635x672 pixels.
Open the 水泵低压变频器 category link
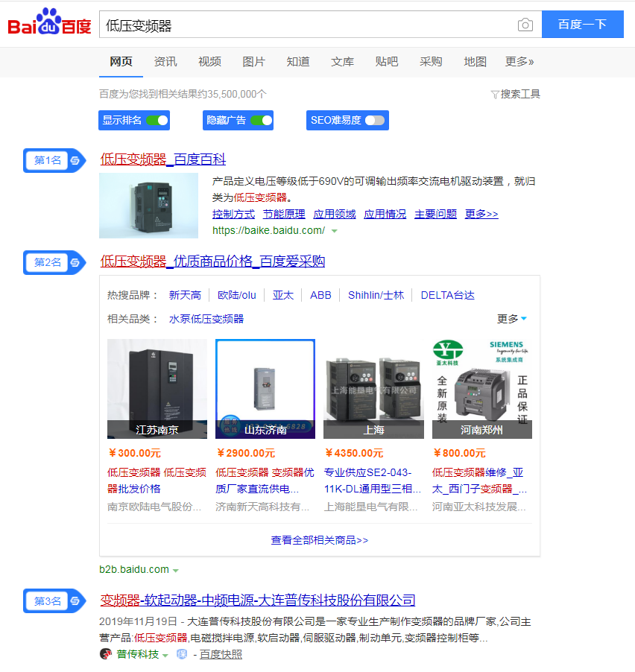206,319
